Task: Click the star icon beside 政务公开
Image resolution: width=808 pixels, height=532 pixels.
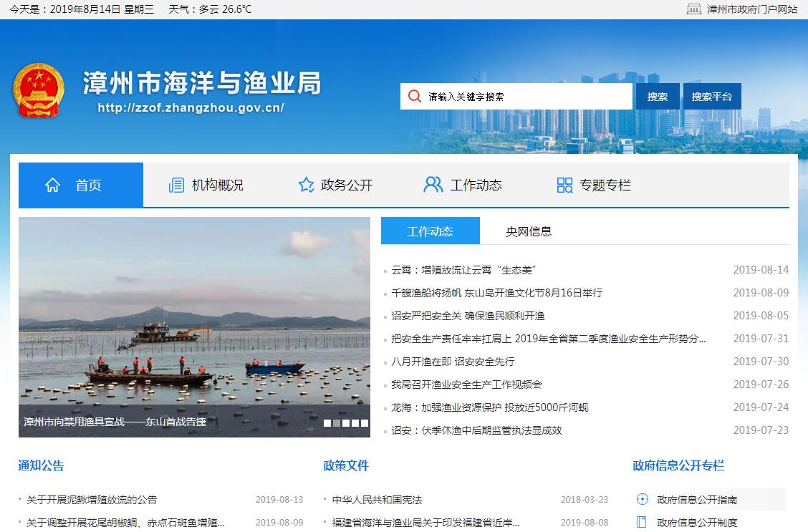Action: [306, 185]
